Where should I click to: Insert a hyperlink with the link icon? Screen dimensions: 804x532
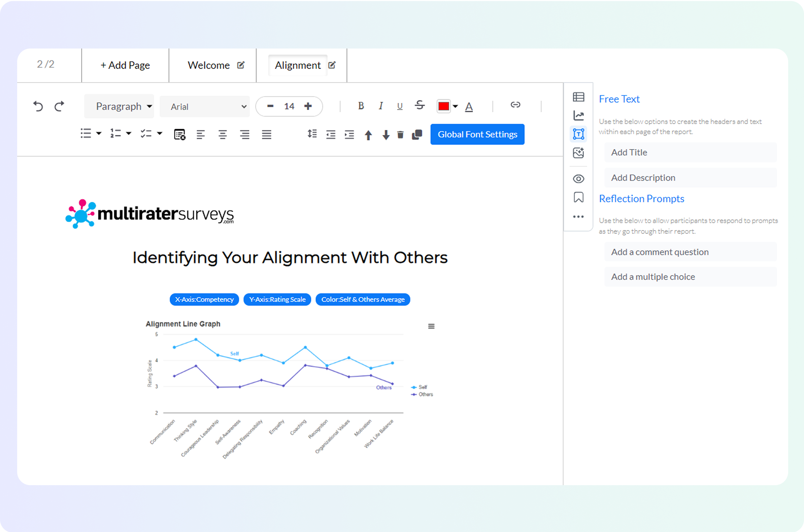pos(515,105)
